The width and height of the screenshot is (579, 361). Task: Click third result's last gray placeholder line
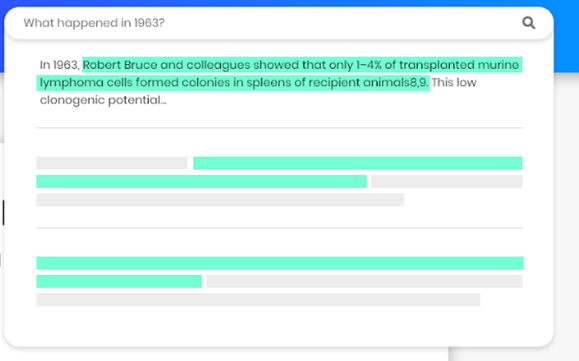[258, 300]
